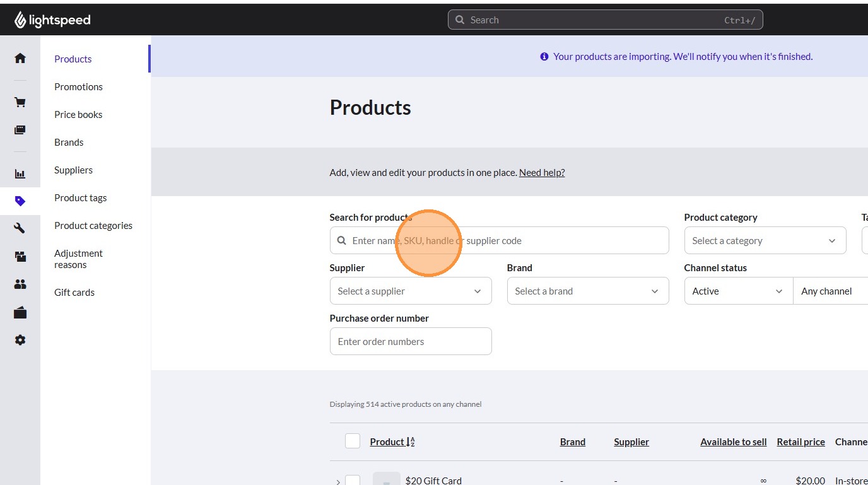Tick the $20 Gift Card row checkbox
The image size is (868, 485).
click(x=353, y=480)
